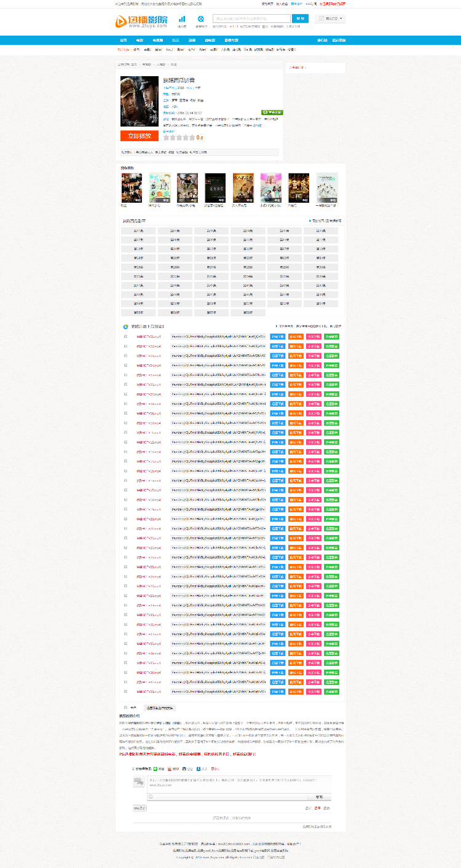Open the emoji smiley picker in comment box

pos(150,797)
